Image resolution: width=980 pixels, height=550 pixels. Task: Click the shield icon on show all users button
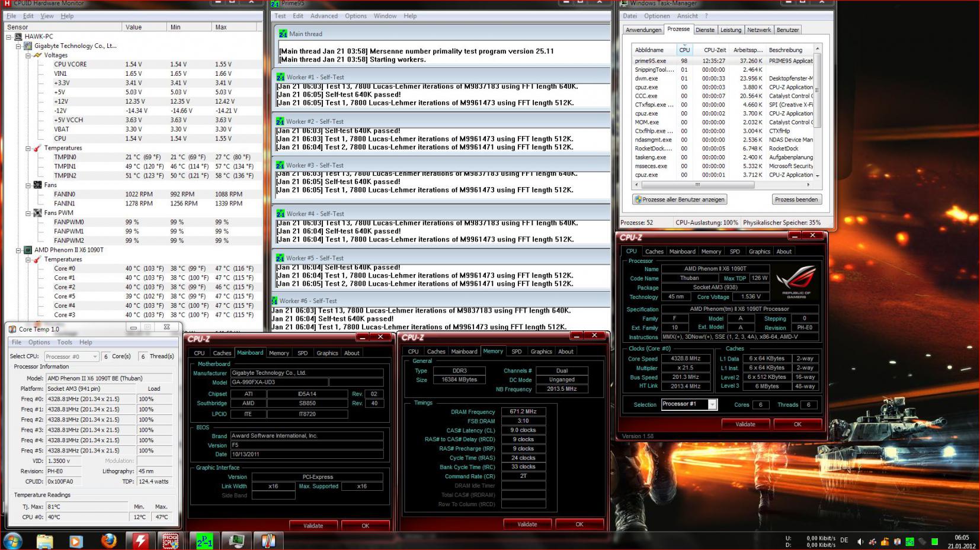pyautogui.click(x=638, y=200)
